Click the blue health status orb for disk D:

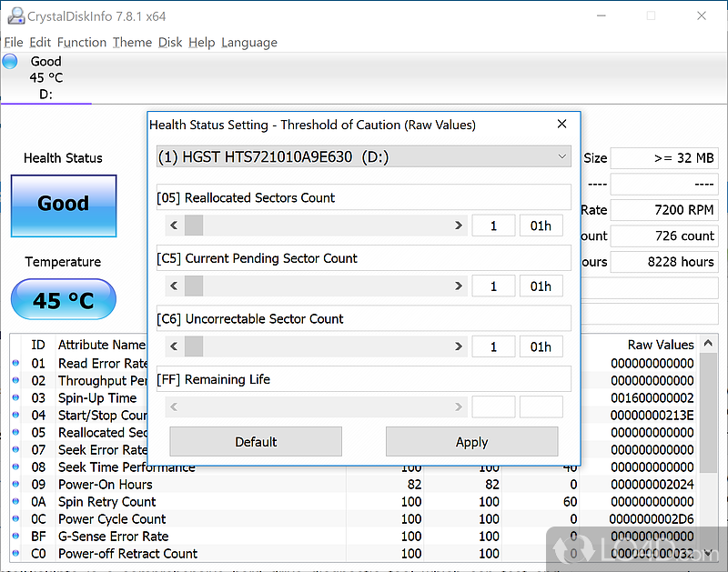(x=10, y=61)
